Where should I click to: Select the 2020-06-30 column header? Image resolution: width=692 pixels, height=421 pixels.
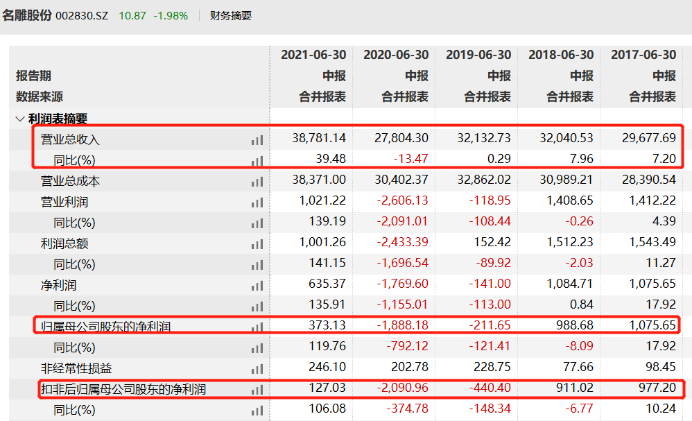(396, 55)
